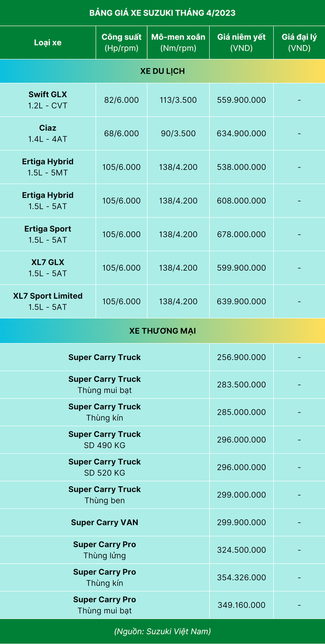Click Swift GLX power value 82/6.000
Screen dimensions: 325x644
point(121,100)
